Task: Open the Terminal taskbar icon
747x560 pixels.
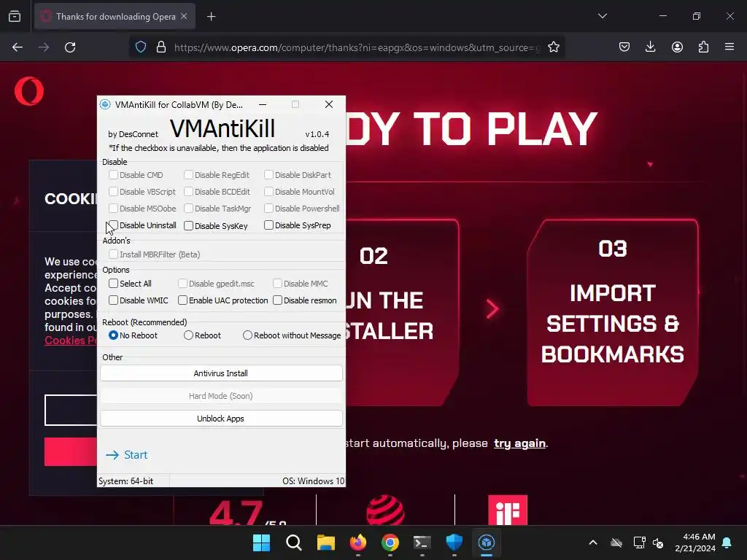Action: point(422,542)
